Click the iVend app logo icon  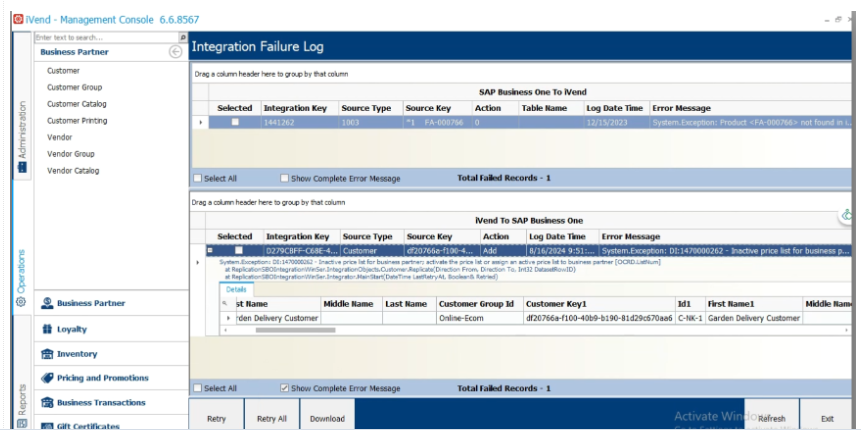point(18,19)
